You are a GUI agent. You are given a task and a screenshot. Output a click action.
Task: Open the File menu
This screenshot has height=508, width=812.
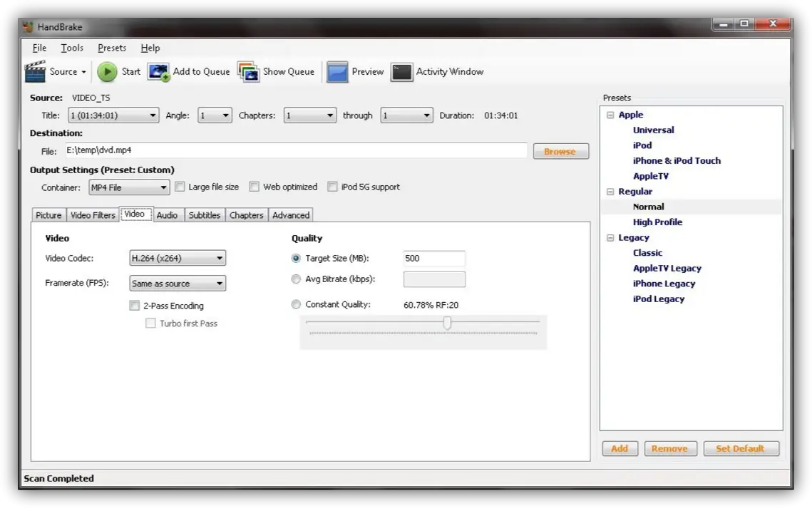tap(39, 48)
